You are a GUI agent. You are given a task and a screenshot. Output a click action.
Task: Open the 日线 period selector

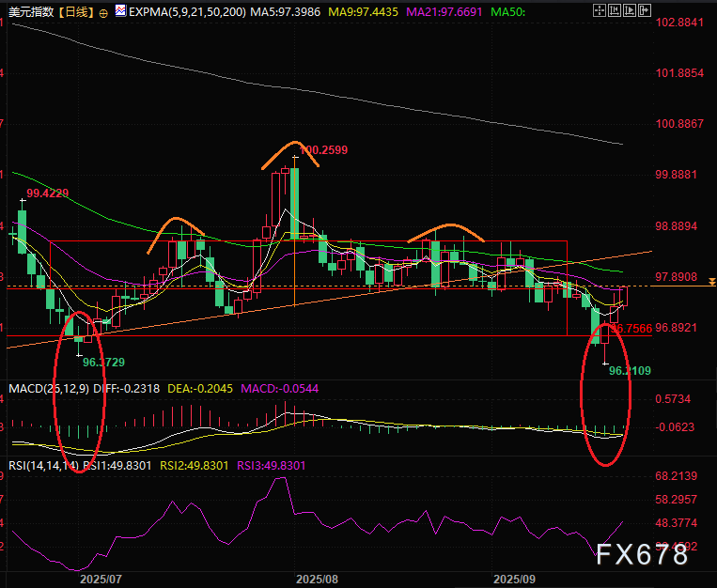(73, 12)
